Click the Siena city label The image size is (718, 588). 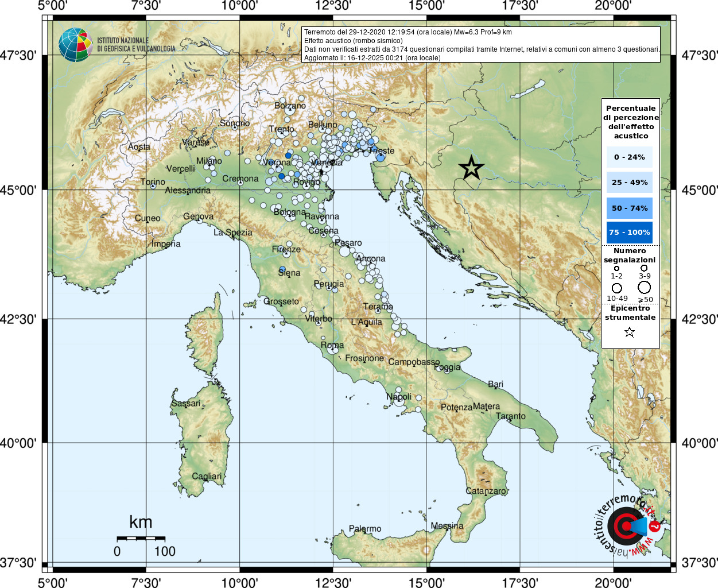[289, 273]
